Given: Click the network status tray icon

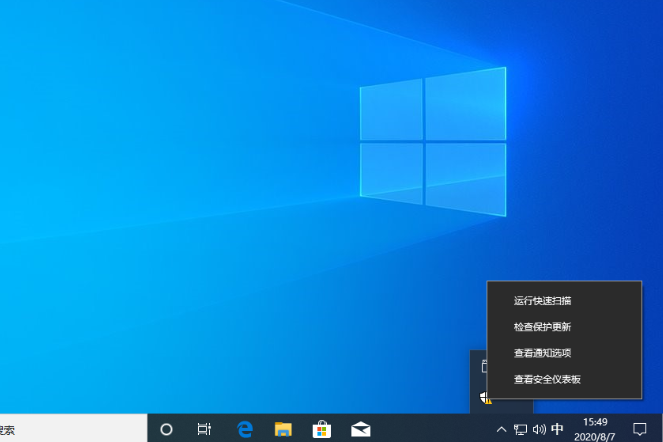Looking at the screenshot, I should 520,429.
